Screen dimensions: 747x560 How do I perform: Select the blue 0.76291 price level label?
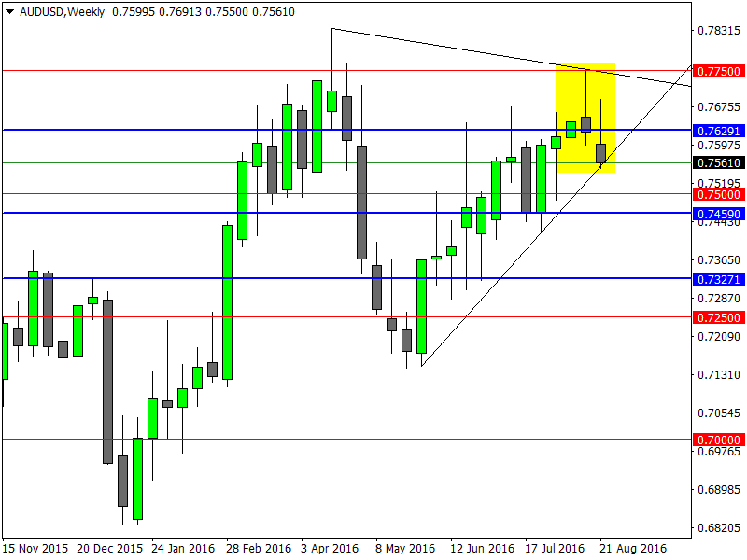(x=719, y=131)
